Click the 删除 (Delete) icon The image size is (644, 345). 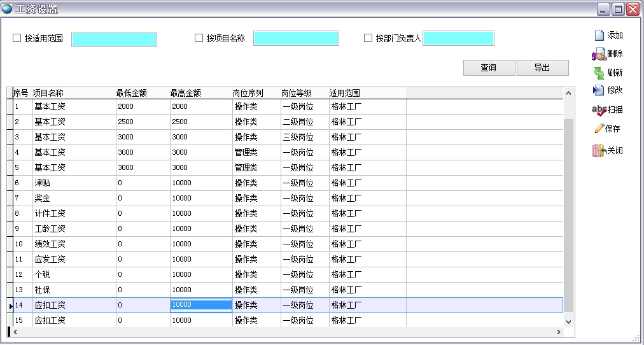pyautogui.click(x=598, y=55)
